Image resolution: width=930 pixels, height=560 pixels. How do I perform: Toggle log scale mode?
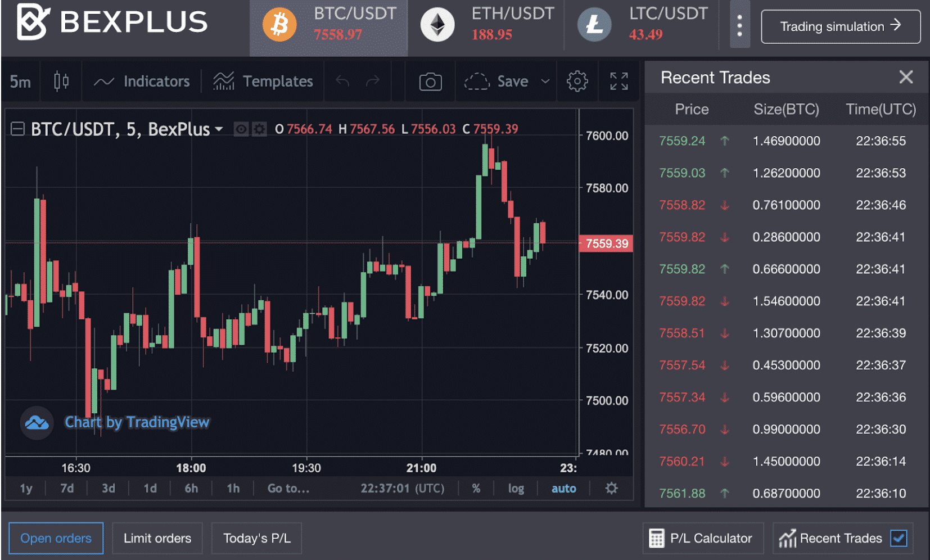click(516, 489)
